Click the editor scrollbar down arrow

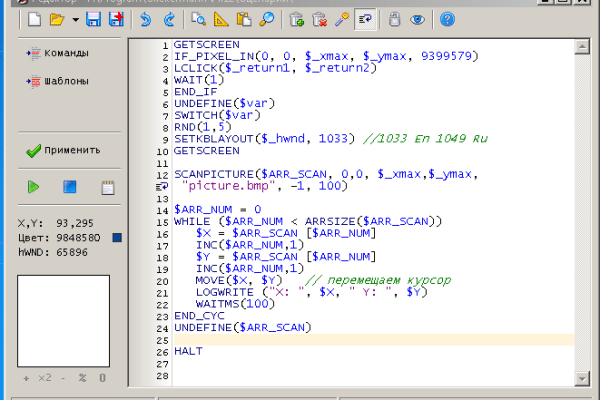coord(582,379)
